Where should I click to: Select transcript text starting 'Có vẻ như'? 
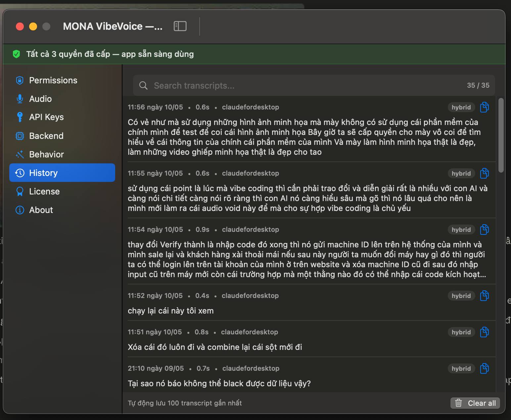[x=304, y=137]
